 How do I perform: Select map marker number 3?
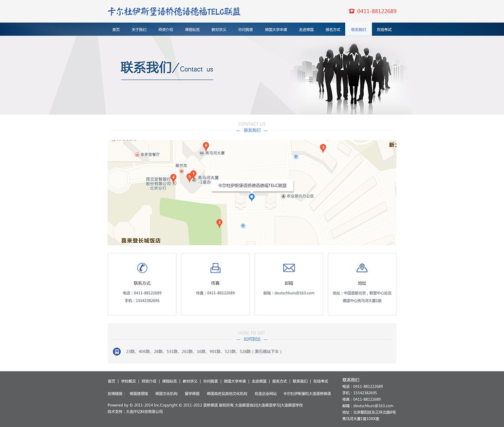pos(323,148)
